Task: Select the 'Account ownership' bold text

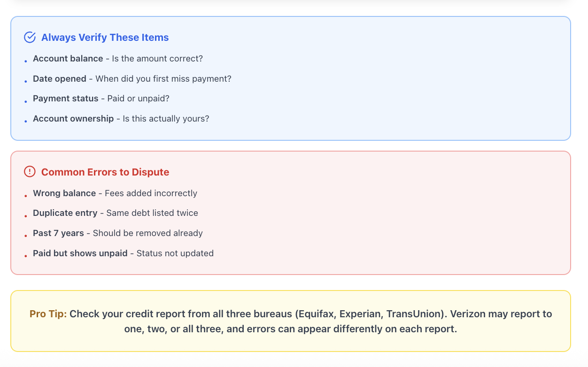Action: [x=73, y=119]
